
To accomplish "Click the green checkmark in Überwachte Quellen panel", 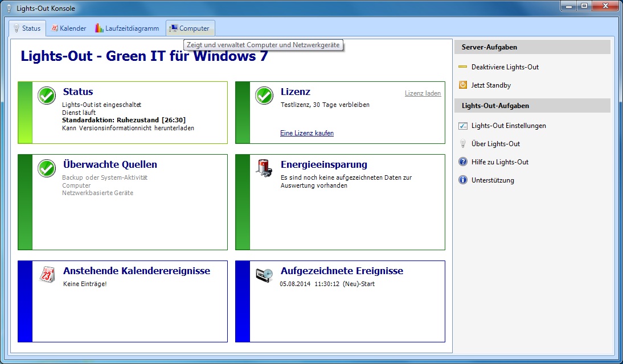I will click(x=47, y=168).
